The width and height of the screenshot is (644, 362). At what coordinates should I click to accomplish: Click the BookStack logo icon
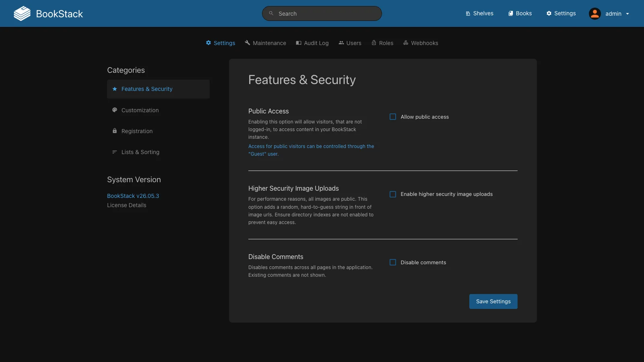pos(22,14)
